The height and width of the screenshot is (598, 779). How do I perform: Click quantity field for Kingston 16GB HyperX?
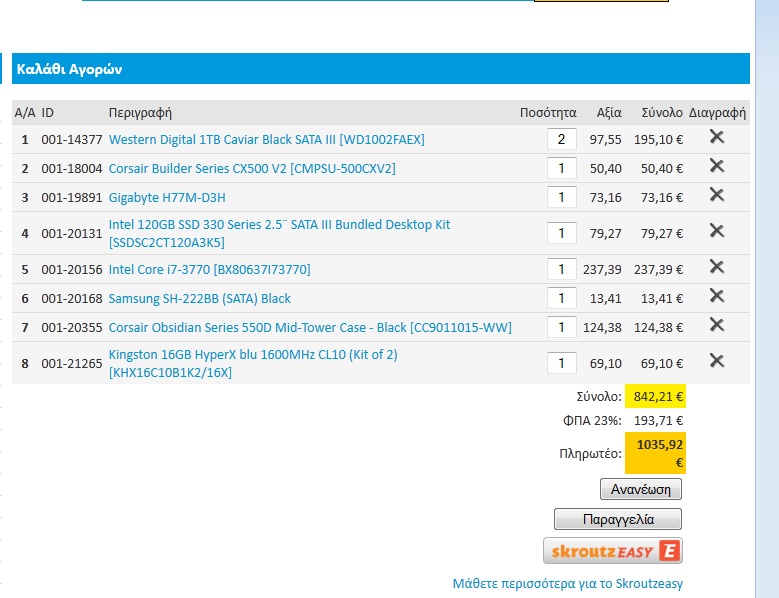click(x=561, y=363)
